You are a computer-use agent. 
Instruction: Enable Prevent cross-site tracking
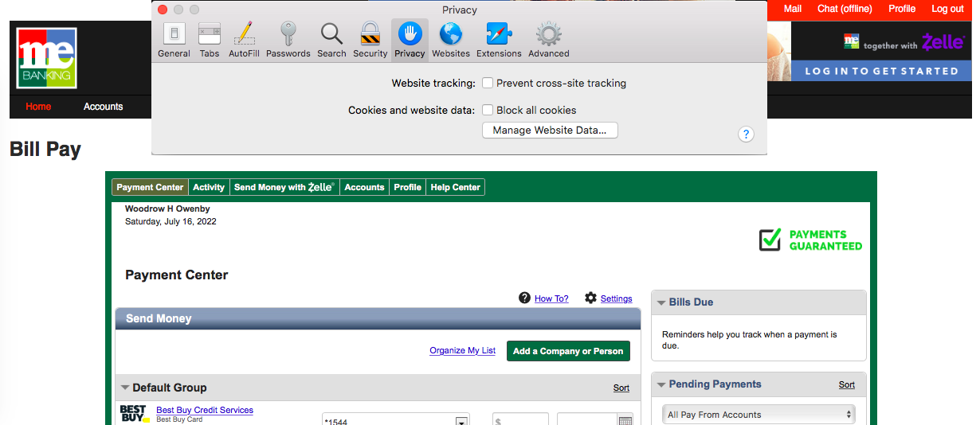[x=488, y=83]
